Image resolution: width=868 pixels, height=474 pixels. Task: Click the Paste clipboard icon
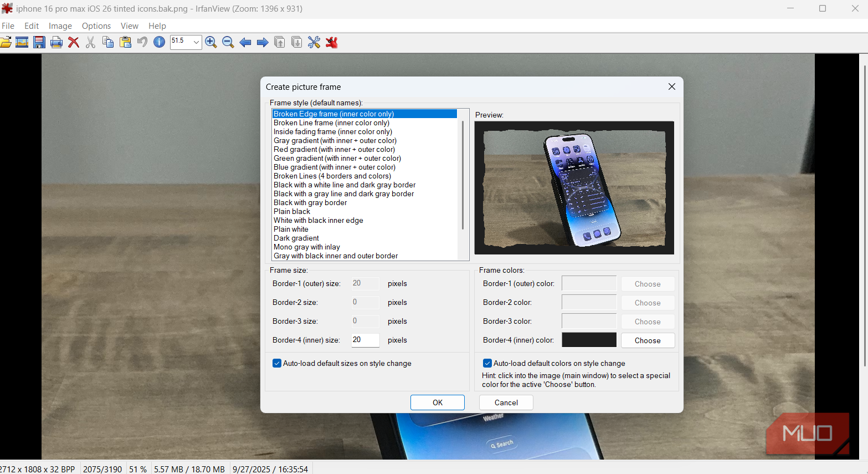click(x=126, y=42)
